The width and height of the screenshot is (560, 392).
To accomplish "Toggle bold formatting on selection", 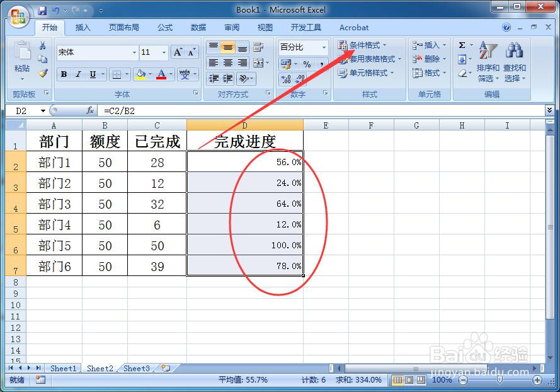I will [x=64, y=74].
